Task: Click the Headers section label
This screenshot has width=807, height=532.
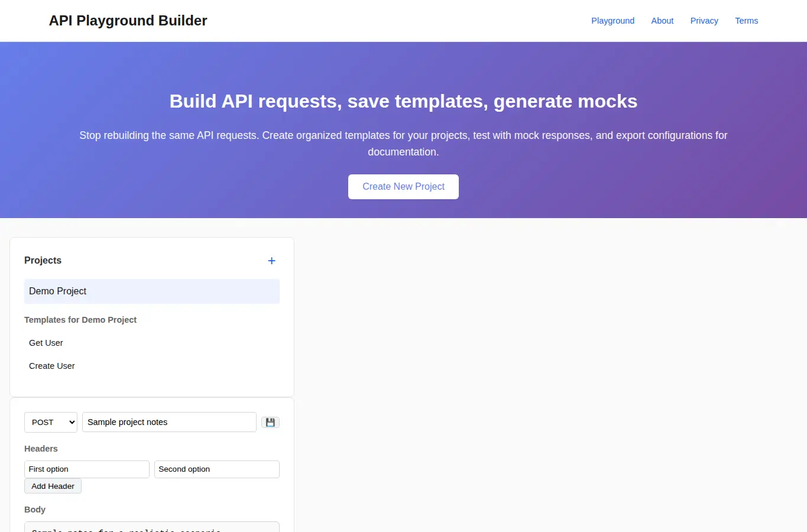Action: (x=41, y=449)
